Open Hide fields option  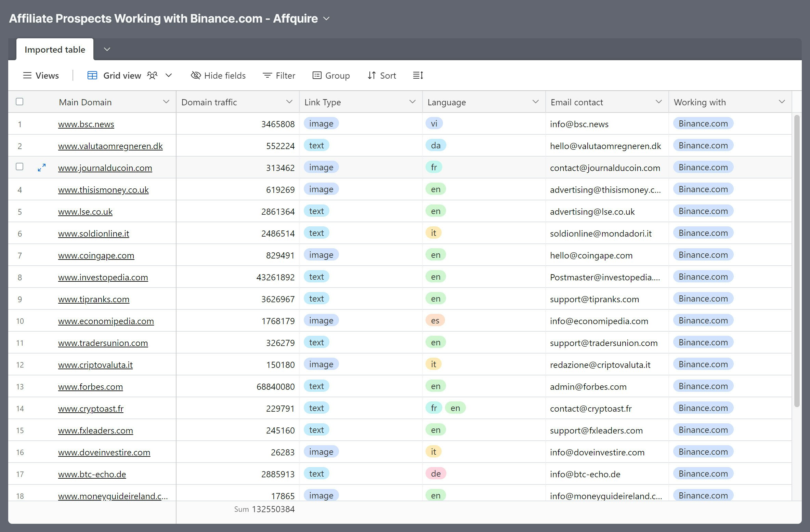[218, 76]
